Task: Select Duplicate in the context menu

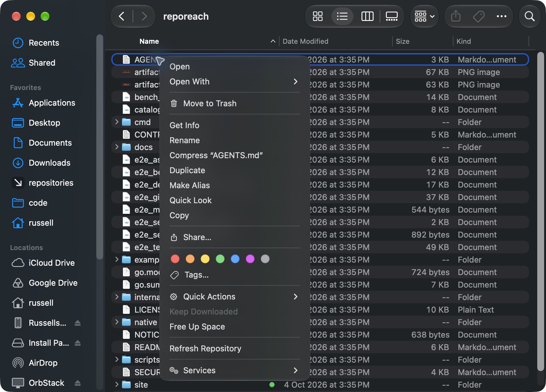Action: (x=235, y=170)
